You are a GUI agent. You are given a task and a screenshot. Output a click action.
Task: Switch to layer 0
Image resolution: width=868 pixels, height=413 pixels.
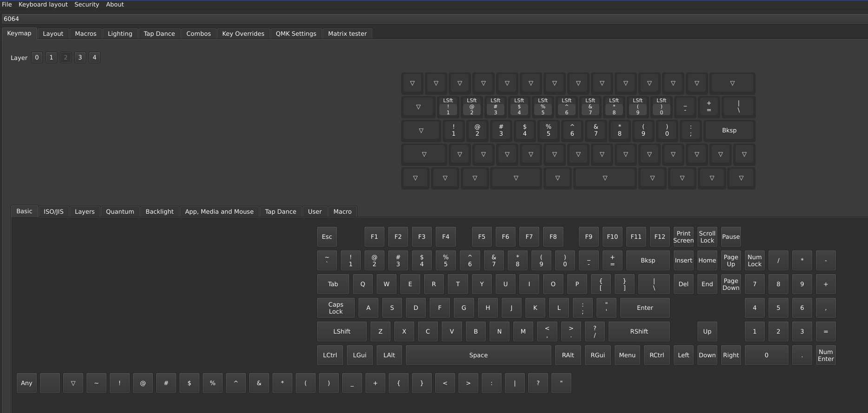click(x=37, y=58)
